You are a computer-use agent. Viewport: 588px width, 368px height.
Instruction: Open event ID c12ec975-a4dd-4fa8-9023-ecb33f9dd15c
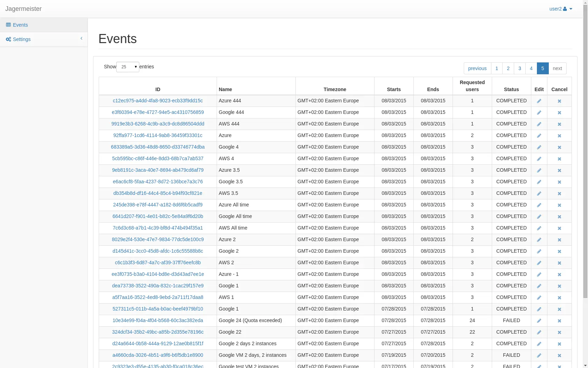tap(157, 101)
